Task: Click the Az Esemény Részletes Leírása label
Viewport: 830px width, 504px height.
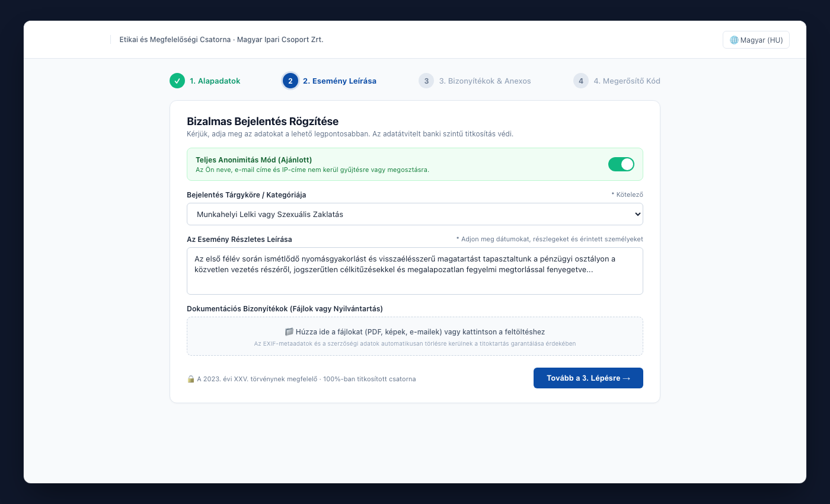Action: (x=240, y=240)
